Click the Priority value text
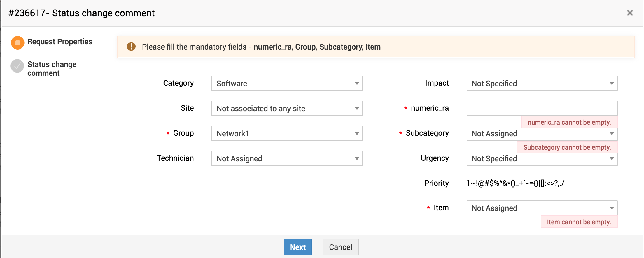Viewport: 644px width, 258px height. pos(515,183)
